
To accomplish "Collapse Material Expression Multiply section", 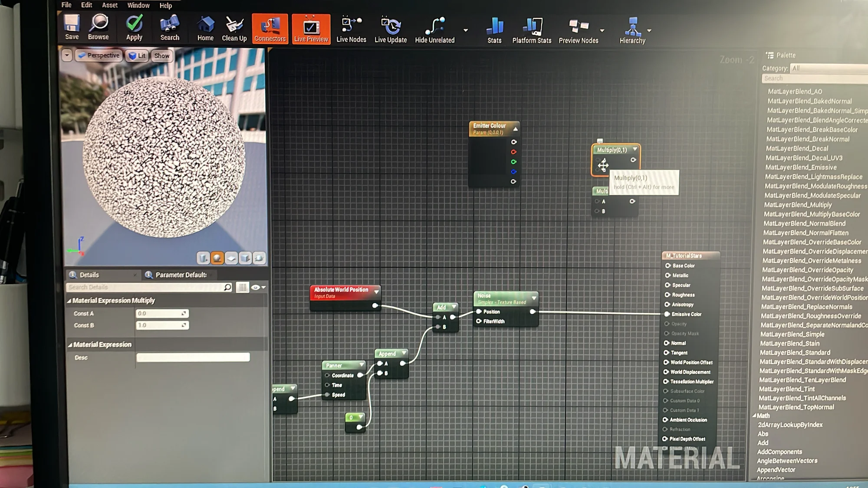I will [69, 301].
